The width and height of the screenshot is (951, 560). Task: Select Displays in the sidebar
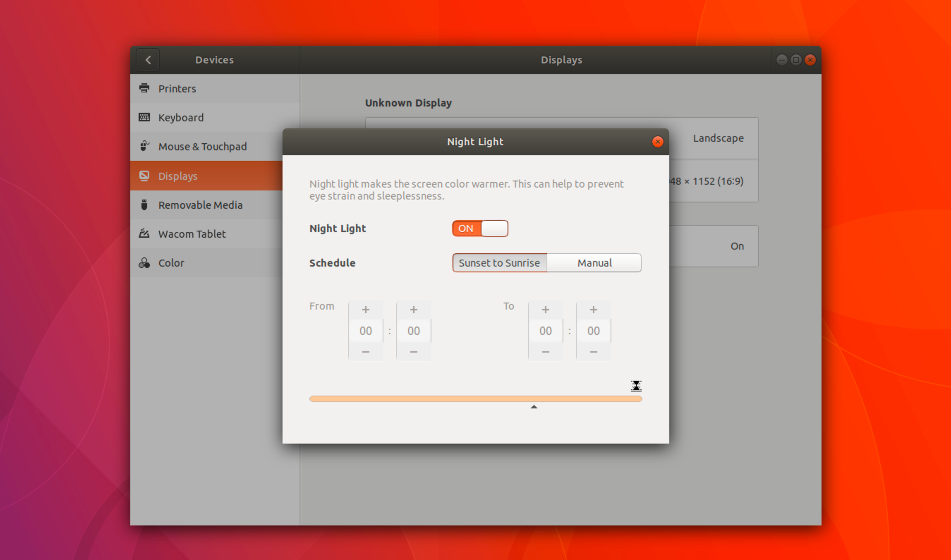pos(177,176)
